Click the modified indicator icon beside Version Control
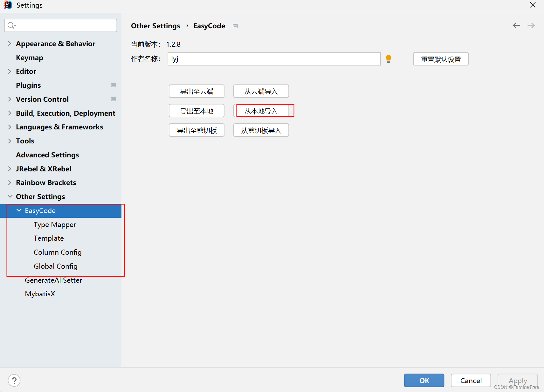Viewport: 544px width, 392px height. (113, 99)
